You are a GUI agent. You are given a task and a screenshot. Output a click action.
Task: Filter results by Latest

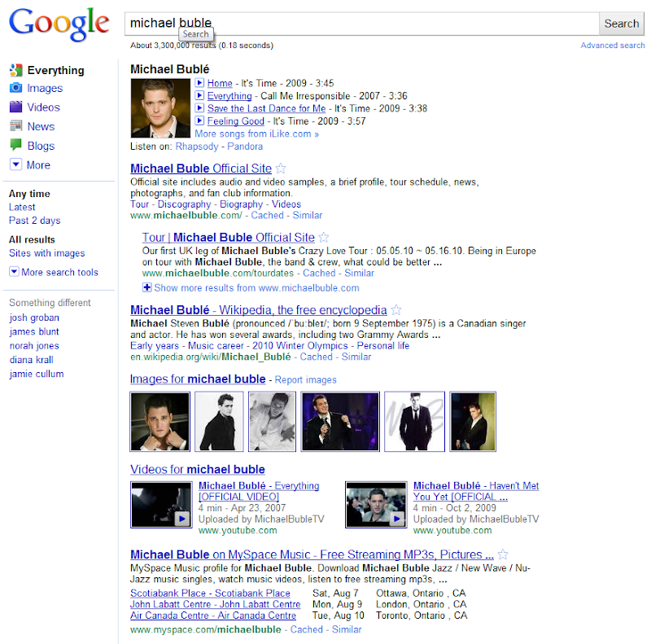(x=22, y=207)
